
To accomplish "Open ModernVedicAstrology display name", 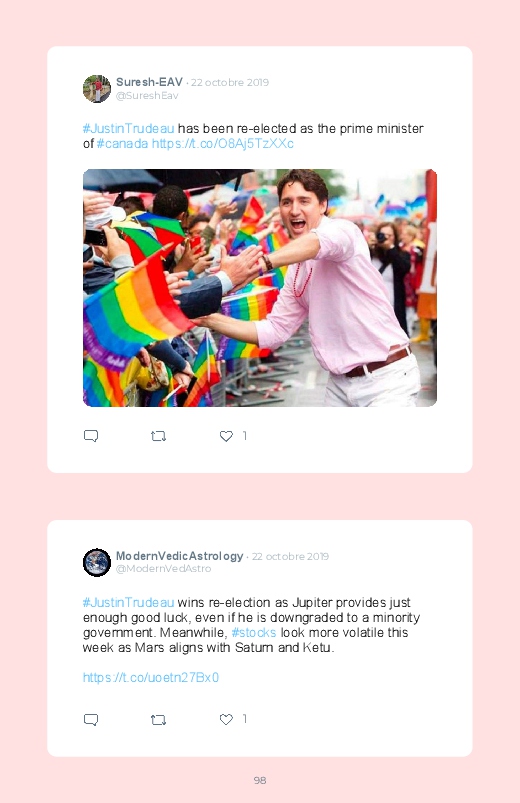I will 179,556.
